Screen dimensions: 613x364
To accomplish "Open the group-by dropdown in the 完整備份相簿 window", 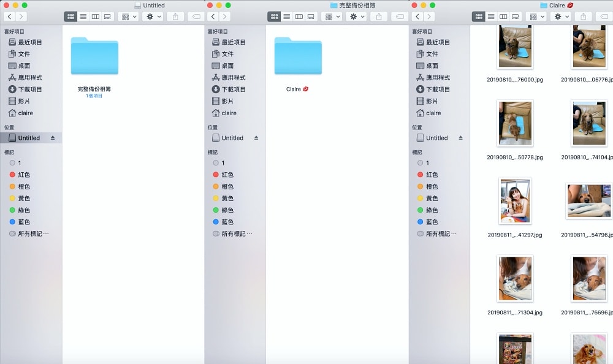I will (x=332, y=17).
